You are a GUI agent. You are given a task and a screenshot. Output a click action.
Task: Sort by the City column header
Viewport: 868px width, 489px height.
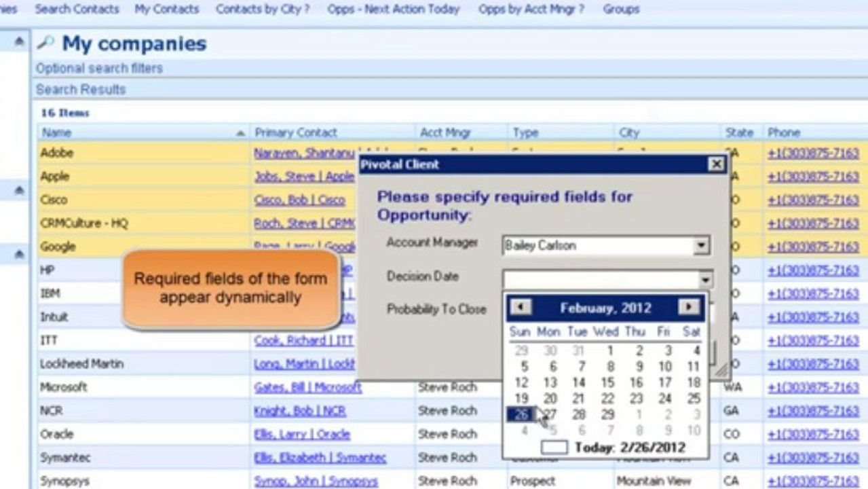coord(668,132)
